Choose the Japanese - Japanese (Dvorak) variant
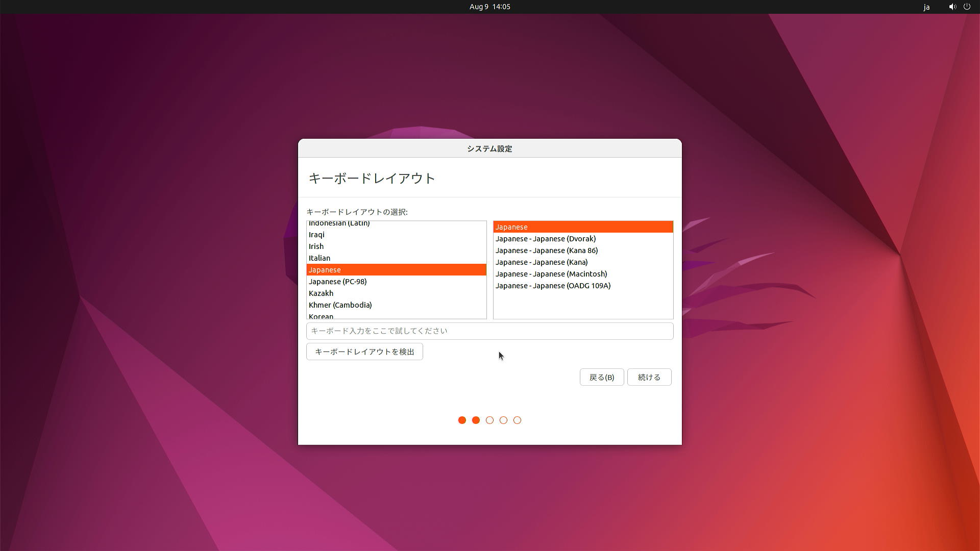 (545, 238)
